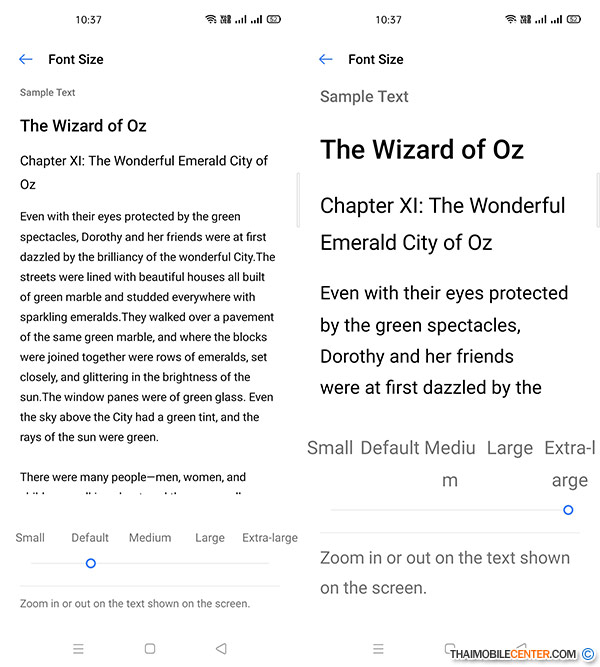This screenshot has height=667, width=600.
Task: Choose Medium font size on left screen
Action: coord(150,538)
